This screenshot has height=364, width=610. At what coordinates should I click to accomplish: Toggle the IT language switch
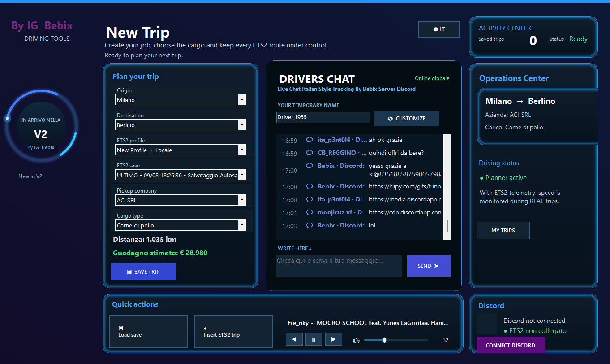(x=439, y=30)
